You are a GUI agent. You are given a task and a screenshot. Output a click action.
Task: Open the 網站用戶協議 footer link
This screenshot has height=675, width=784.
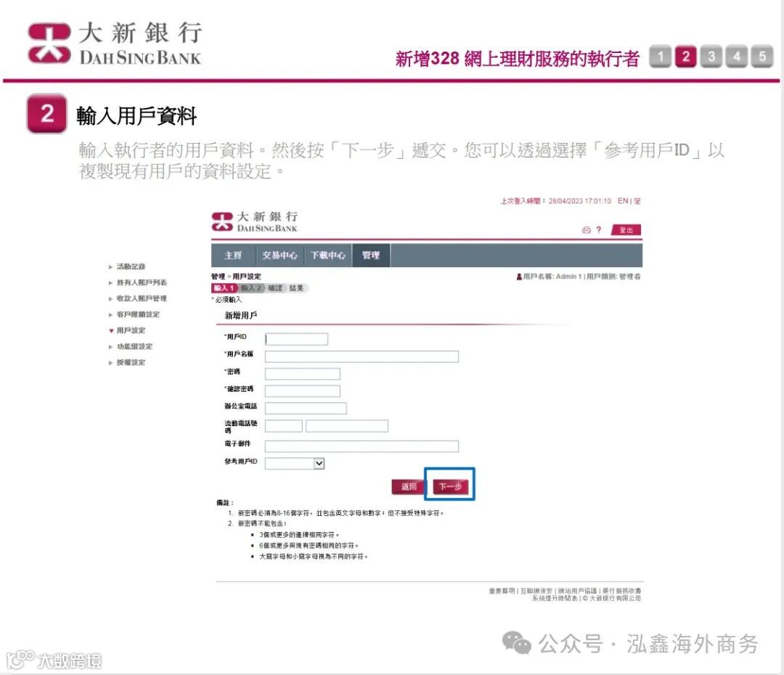[x=578, y=591]
